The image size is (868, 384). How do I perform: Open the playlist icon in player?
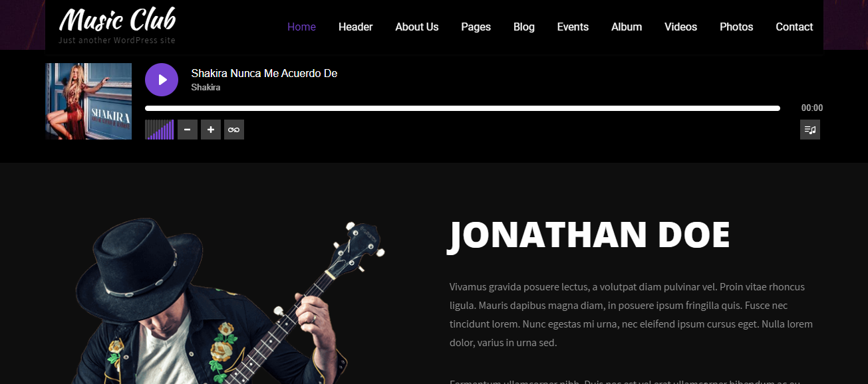click(x=810, y=130)
